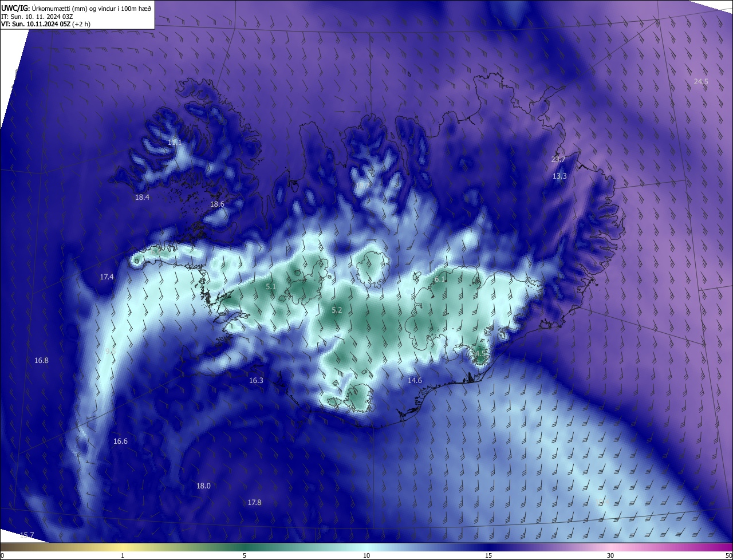The height and width of the screenshot is (560, 733).
Task: Click the 1 tick on the color scale
Action: click(x=123, y=555)
